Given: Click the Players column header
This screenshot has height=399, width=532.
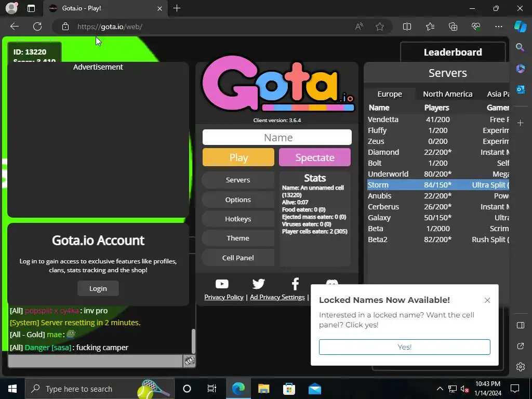Looking at the screenshot, I should 436,108.
